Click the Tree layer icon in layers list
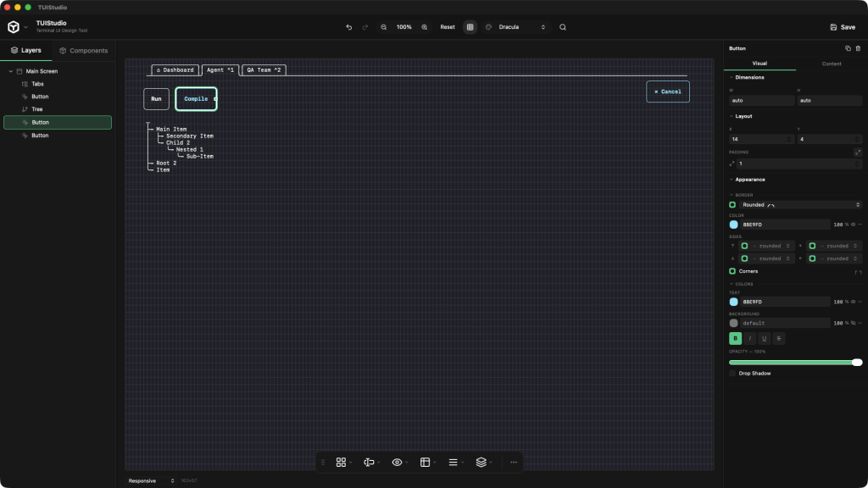868x488 pixels. 25,109
